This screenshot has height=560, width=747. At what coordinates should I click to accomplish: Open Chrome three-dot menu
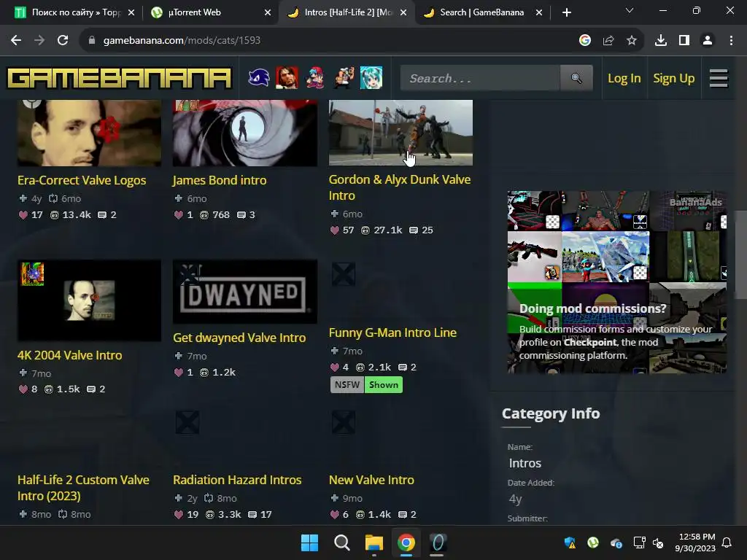tap(731, 41)
